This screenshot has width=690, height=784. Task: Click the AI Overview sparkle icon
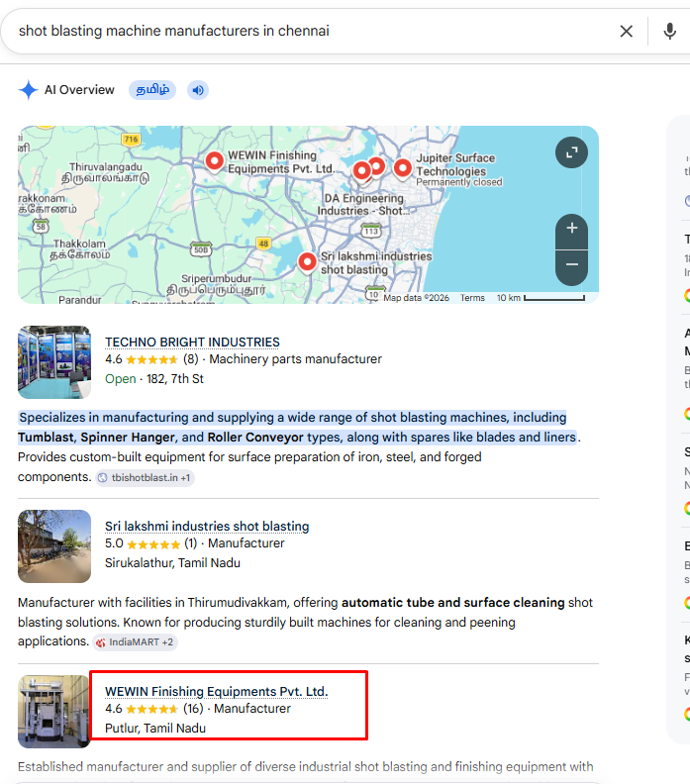[29, 90]
